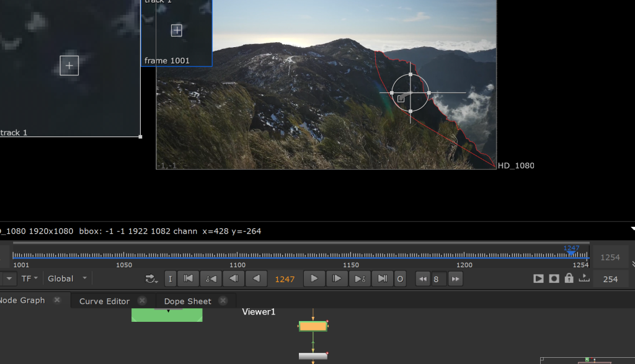Go to the previous keyframe
The image size is (635, 364).
pos(211,279)
